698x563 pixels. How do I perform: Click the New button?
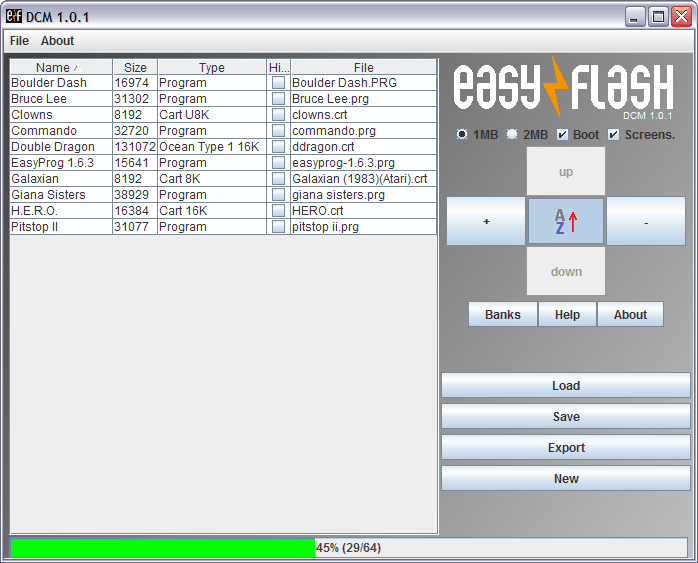(566, 478)
